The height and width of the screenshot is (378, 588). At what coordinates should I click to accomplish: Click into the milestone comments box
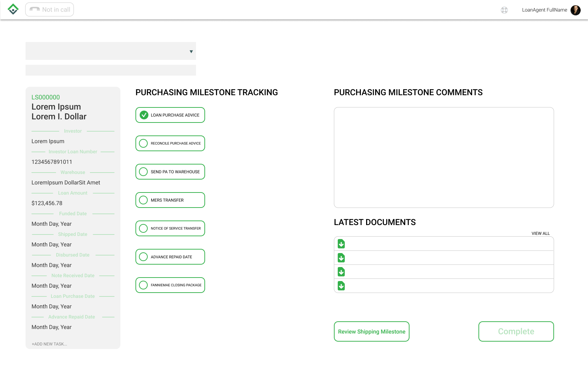[x=444, y=157]
